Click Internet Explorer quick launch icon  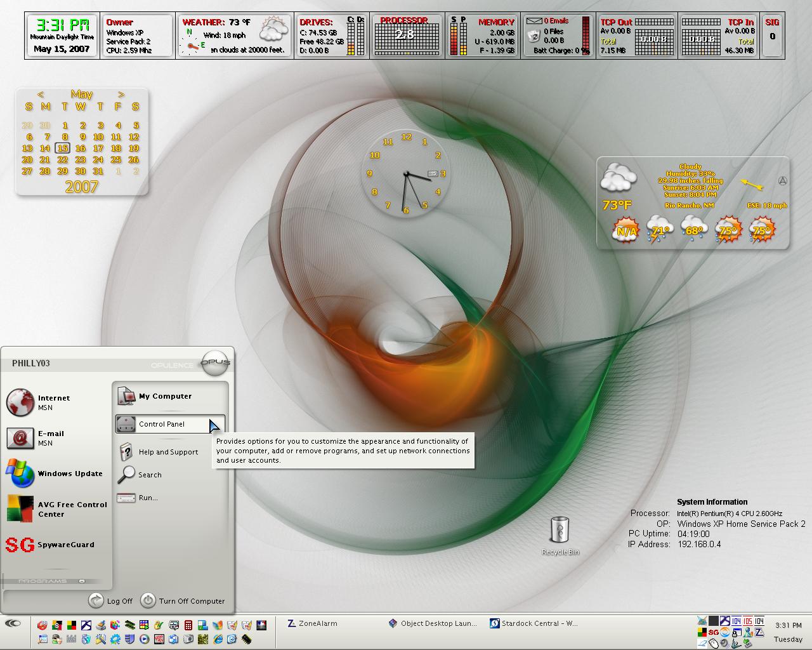[217, 639]
